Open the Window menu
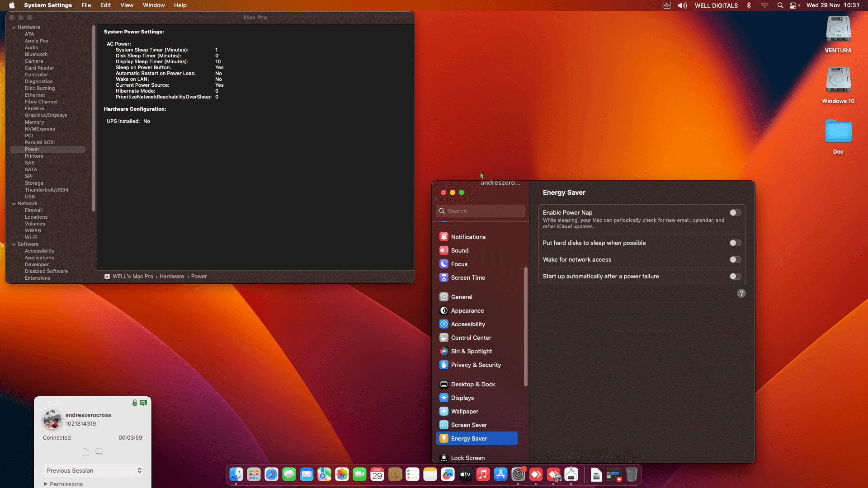 pos(154,5)
